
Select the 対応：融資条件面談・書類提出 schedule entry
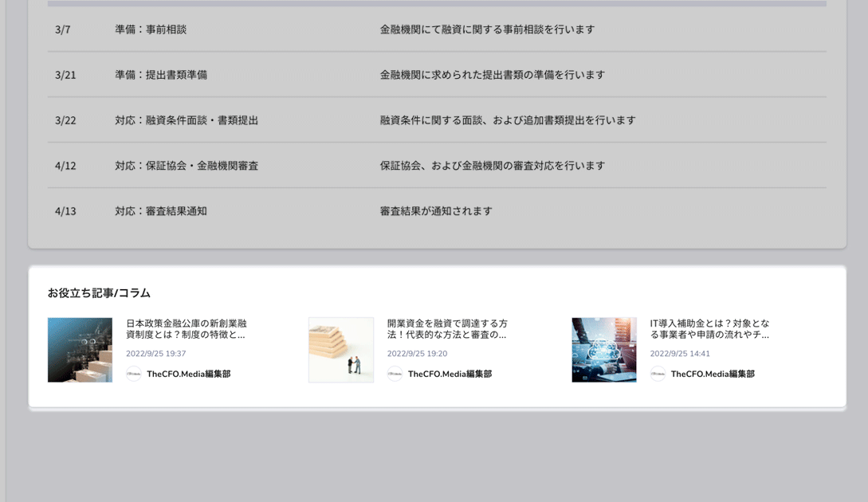[x=187, y=120]
